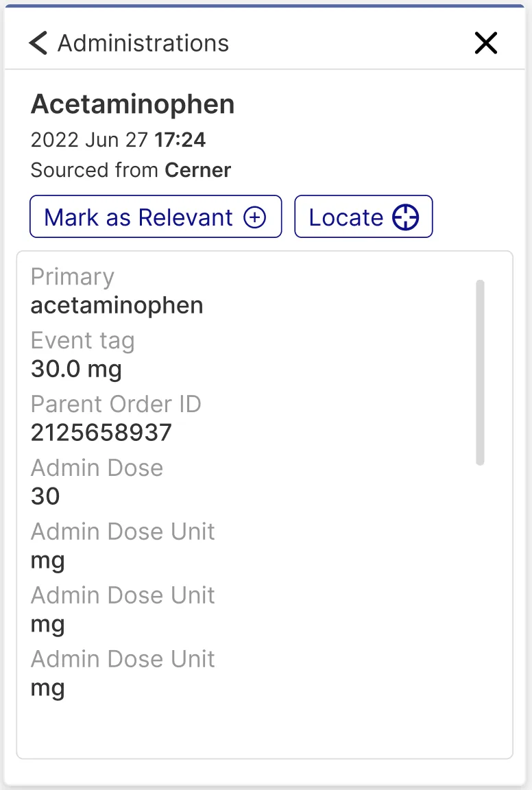The height and width of the screenshot is (790, 532).
Task: Close the Administrations panel
Action: [485, 43]
